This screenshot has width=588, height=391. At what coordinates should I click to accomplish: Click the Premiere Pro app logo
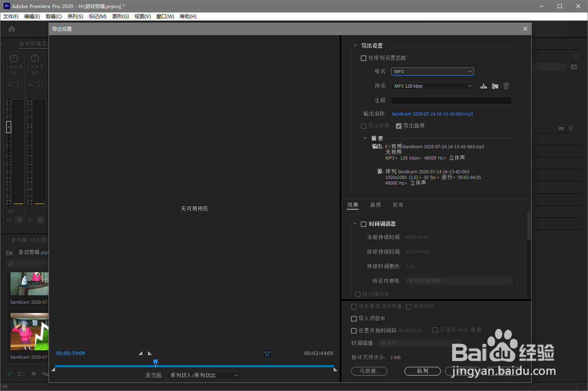point(6,6)
